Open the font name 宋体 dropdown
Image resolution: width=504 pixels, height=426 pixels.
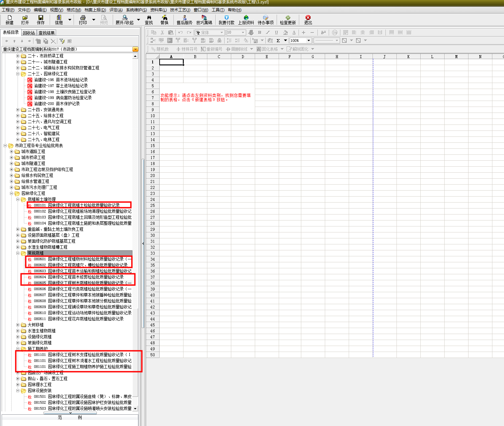(222, 33)
